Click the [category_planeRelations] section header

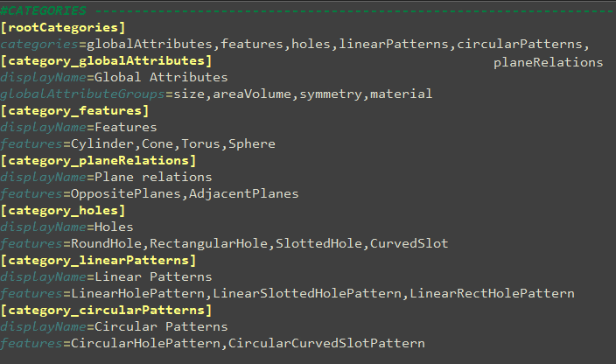(98, 160)
